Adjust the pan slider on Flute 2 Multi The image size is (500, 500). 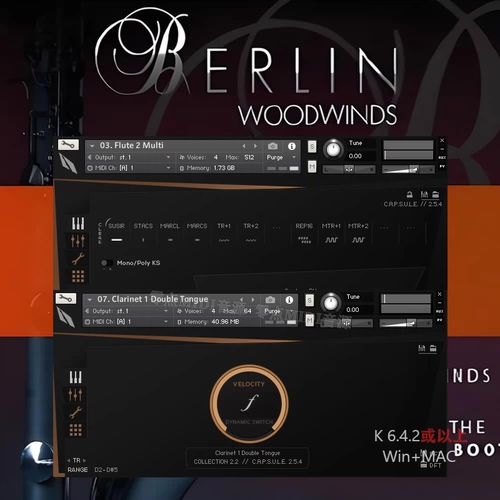[349, 169]
